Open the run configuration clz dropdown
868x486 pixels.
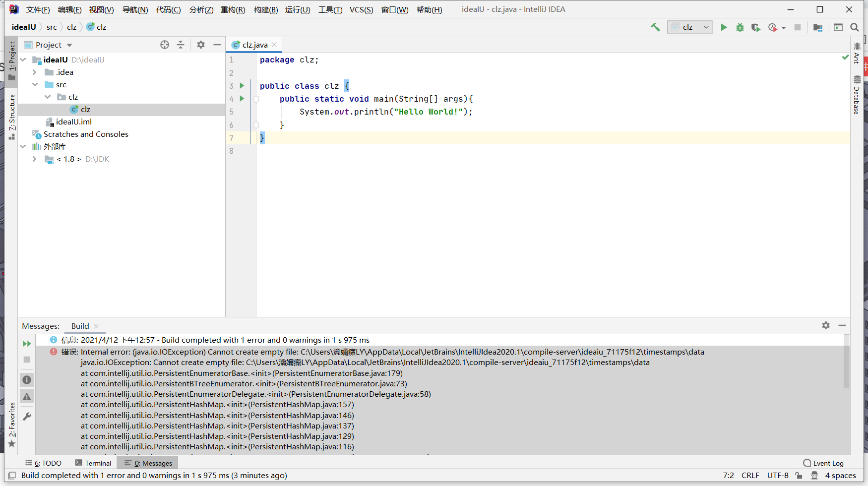pos(690,27)
